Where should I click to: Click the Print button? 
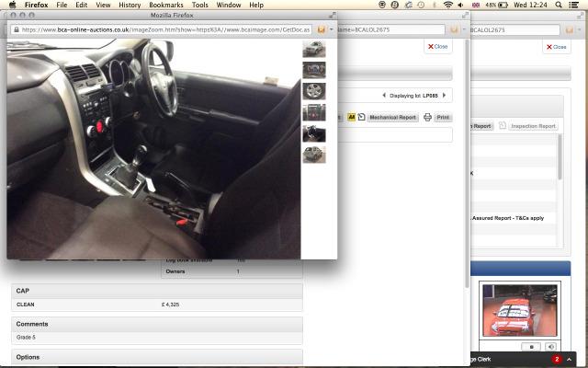pyautogui.click(x=443, y=117)
